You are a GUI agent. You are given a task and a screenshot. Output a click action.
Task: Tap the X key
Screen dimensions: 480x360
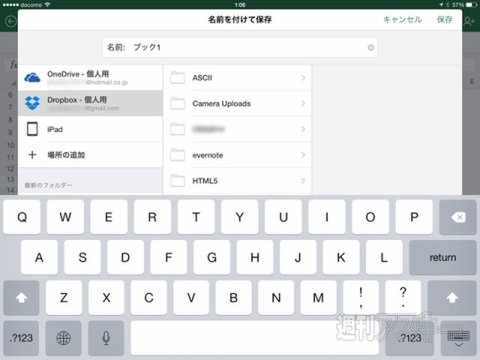[106, 298]
